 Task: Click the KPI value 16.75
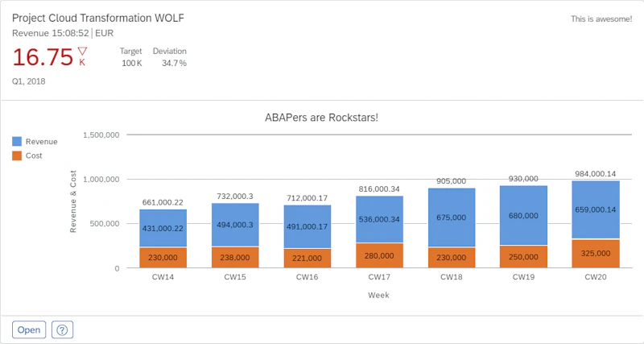(43, 56)
